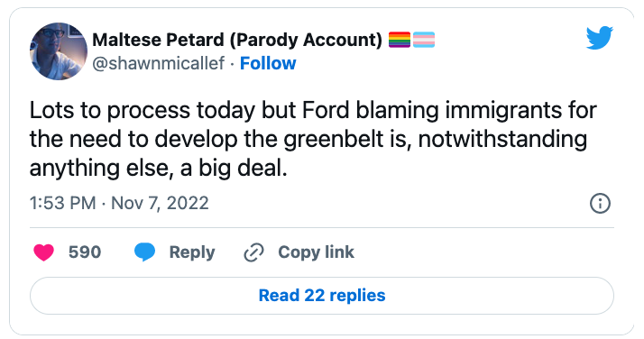Like the tweet with the heart icon
This screenshot has width=644, height=339.
click(x=43, y=252)
